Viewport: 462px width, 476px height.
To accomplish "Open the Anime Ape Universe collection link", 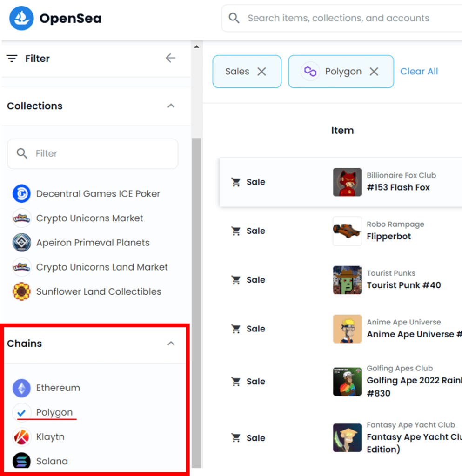I will 404,322.
